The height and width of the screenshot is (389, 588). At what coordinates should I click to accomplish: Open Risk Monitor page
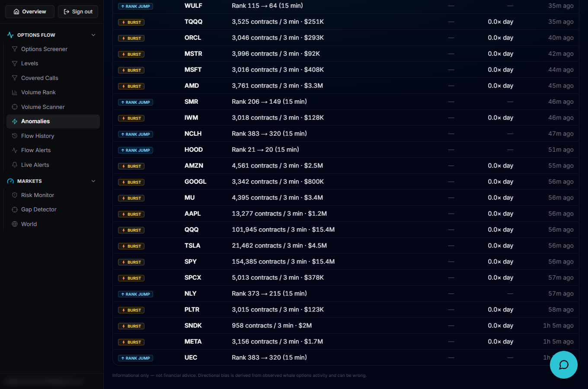[x=53, y=195]
